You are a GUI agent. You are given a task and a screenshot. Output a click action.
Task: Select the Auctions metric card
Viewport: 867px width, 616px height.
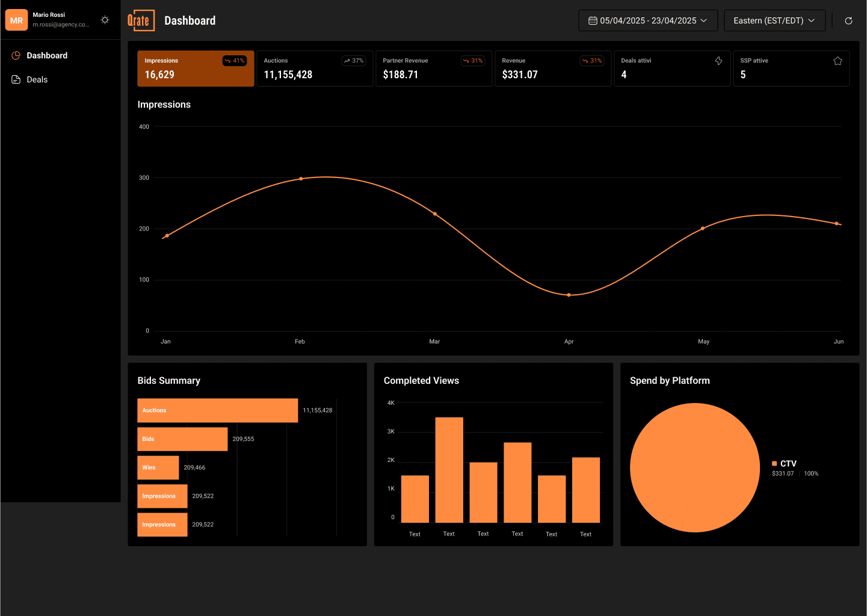click(x=315, y=69)
